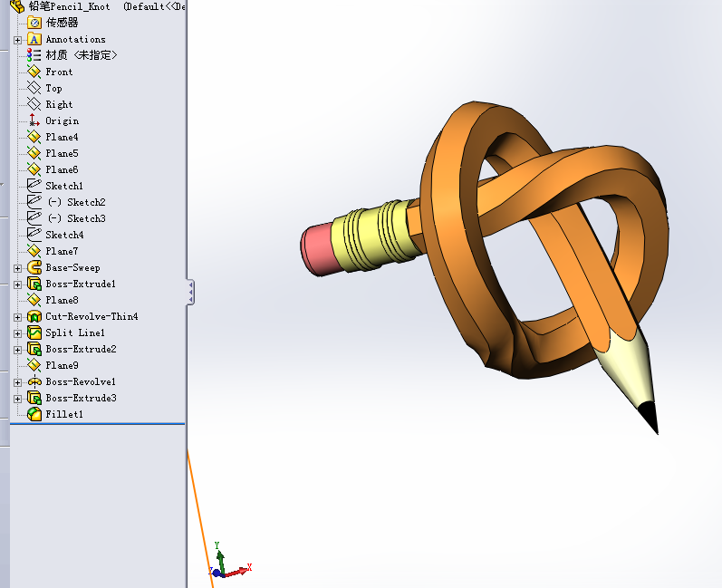Select Plane7 in the feature tree
Viewport: 722px width, 588px height.
coord(62,251)
